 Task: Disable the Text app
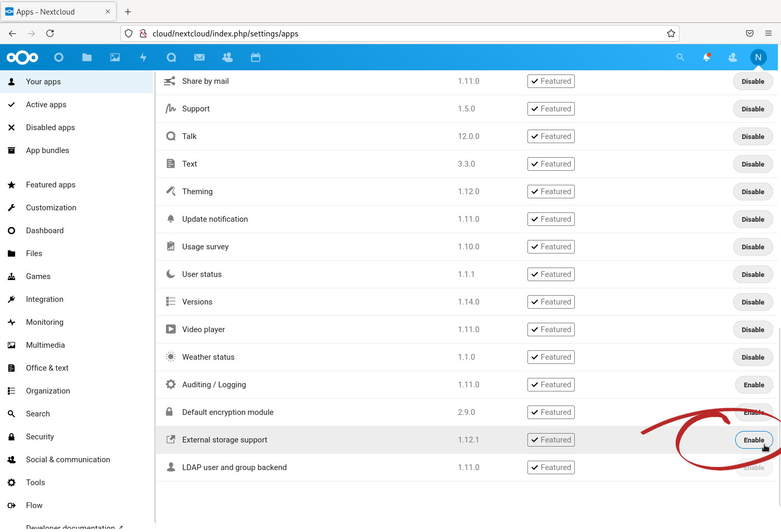pos(753,164)
